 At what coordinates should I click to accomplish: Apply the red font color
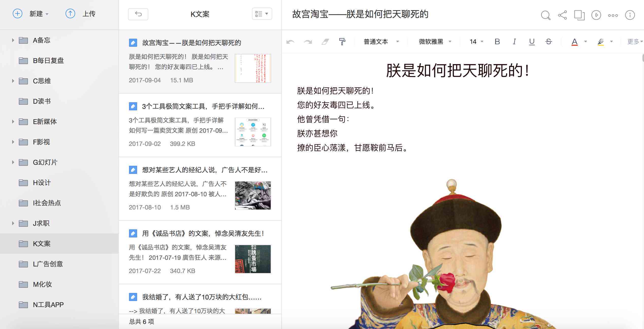(x=574, y=42)
